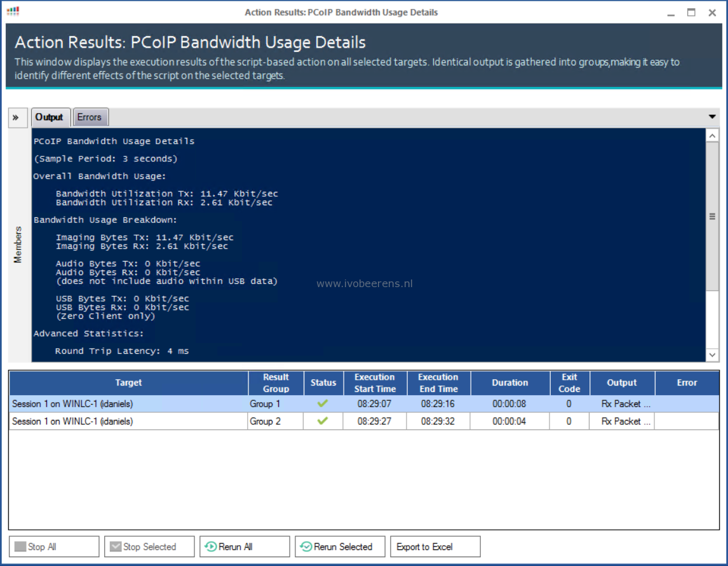The image size is (728, 566).
Task: Sort by the Duration column header
Action: pos(509,382)
